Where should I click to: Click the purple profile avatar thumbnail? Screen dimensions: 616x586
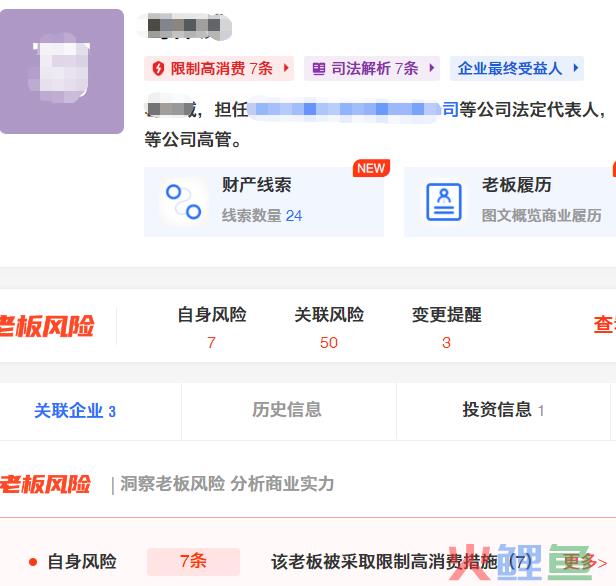tap(62, 71)
